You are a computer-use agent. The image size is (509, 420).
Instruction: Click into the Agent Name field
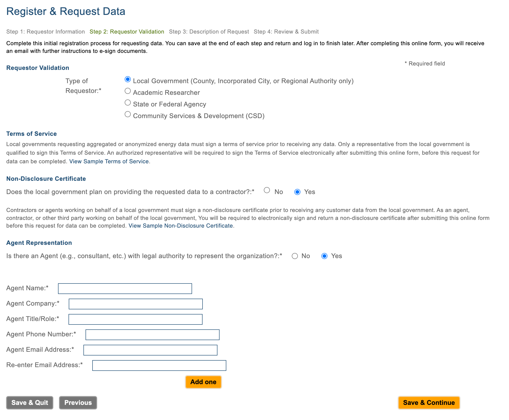pyautogui.click(x=125, y=288)
